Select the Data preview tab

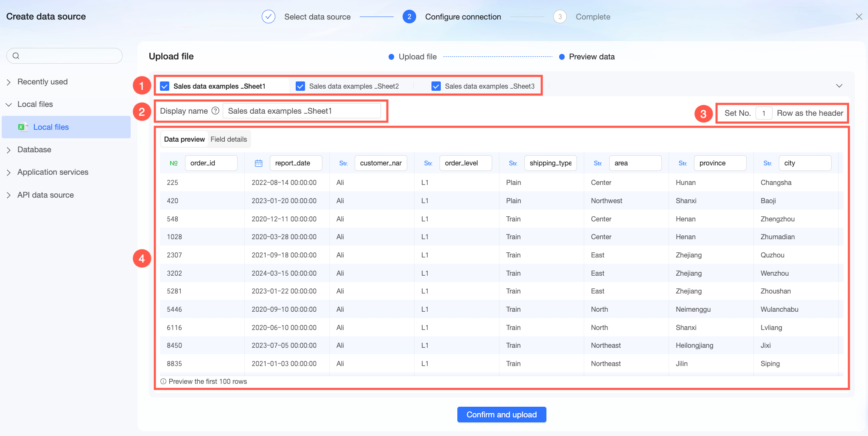coord(184,139)
